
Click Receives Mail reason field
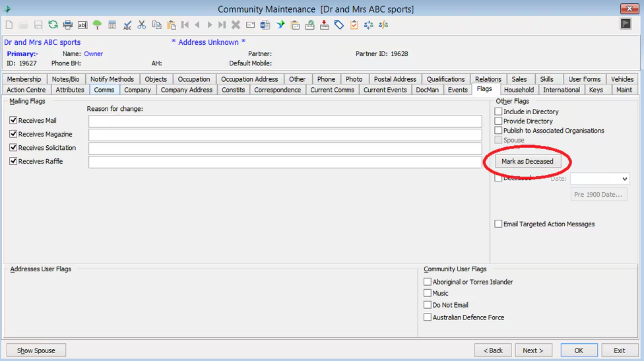(285, 121)
